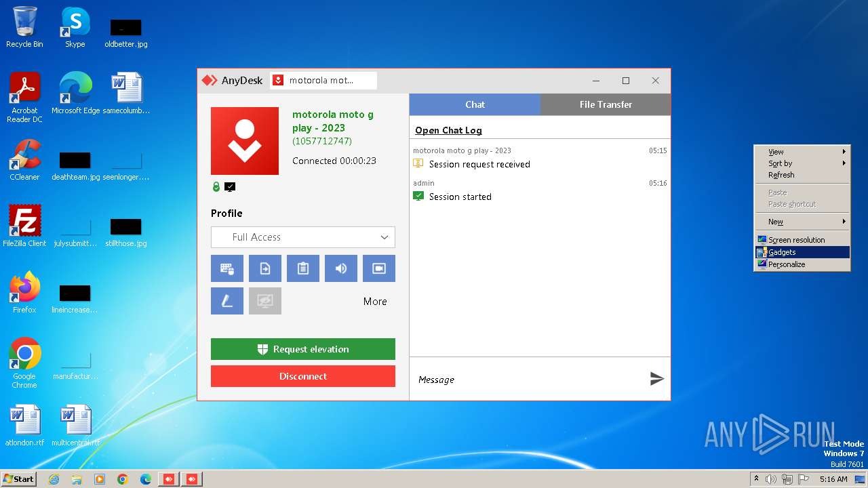Viewport: 868px width, 488px height.
Task: Click the green lock encryption icon
Action: [x=216, y=187]
